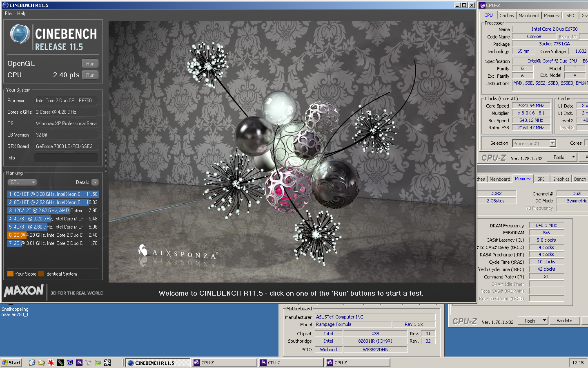The height and width of the screenshot is (368, 588).
Task: Launch the red splat quick launch icon
Action: click(51, 363)
